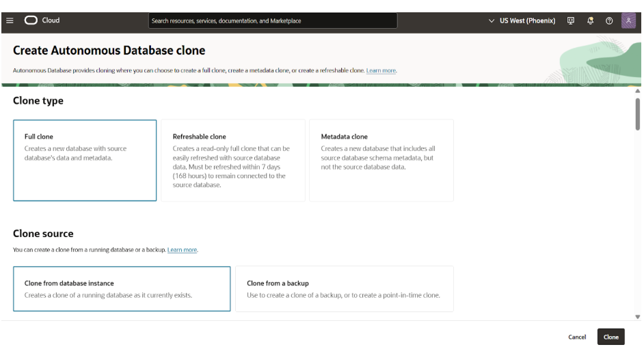Click the scrollbar down arrow

(637, 317)
